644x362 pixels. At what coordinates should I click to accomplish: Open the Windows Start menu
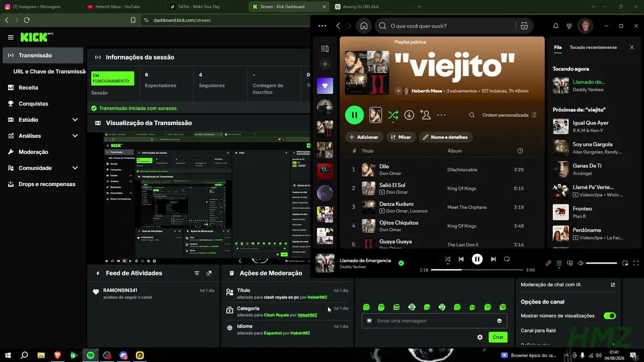coord(8,355)
